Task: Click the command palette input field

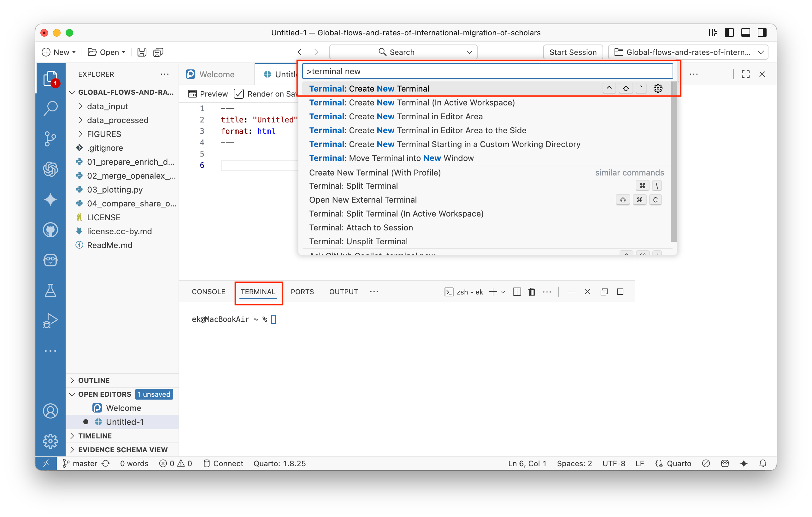Action: tap(487, 71)
